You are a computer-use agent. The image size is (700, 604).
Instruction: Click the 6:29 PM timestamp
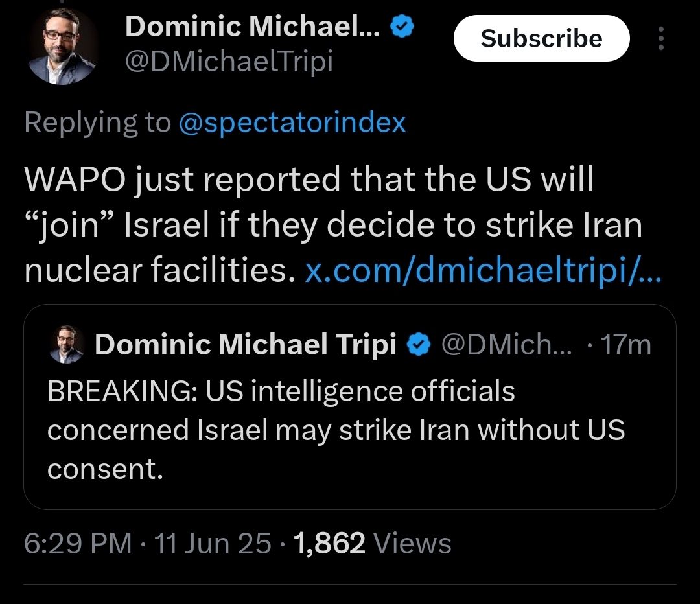click(x=78, y=543)
